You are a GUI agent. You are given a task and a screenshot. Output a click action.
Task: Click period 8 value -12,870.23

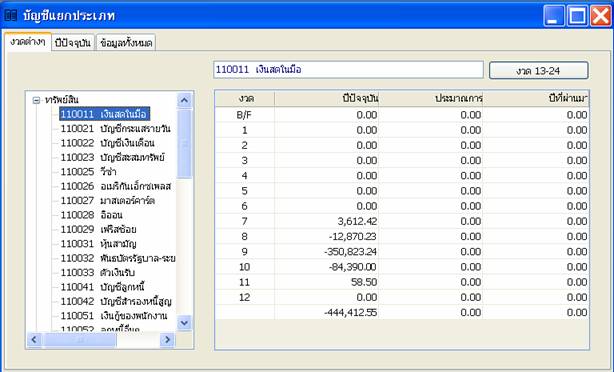pyautogui.click(x=352, y=237)
